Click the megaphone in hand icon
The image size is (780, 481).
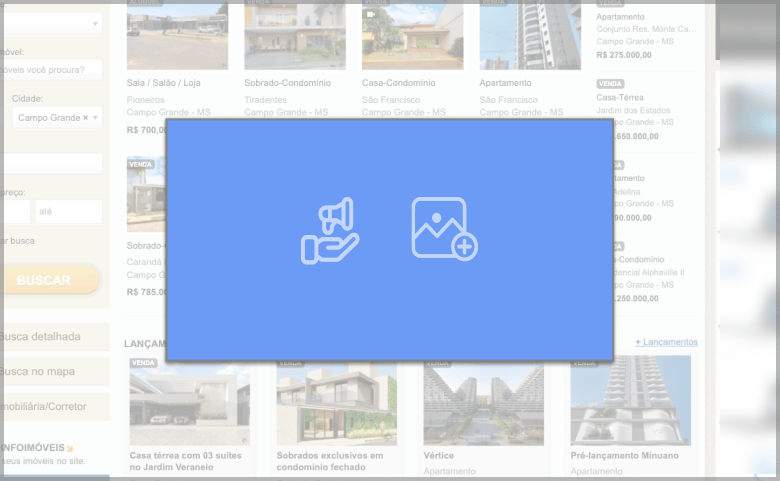click(330, 231)
